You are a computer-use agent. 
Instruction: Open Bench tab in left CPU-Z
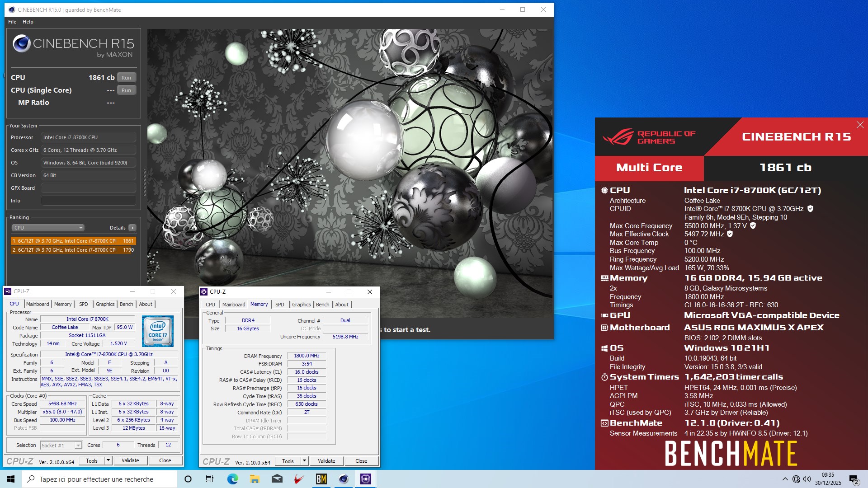point(127,304)
